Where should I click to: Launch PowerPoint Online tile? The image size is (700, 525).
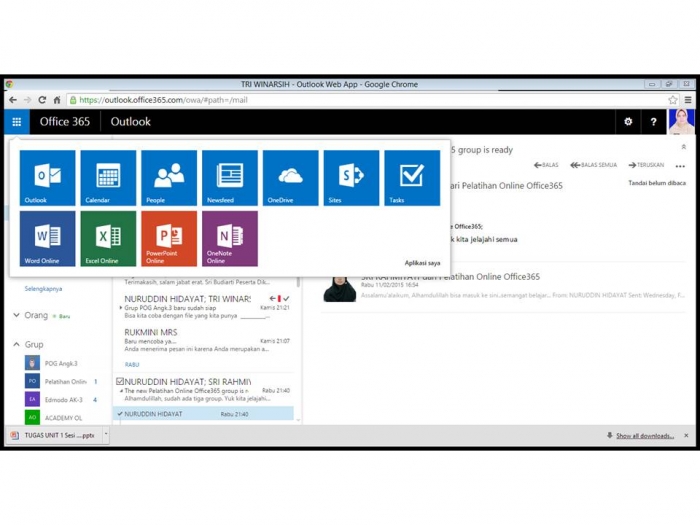coord(169,238)
